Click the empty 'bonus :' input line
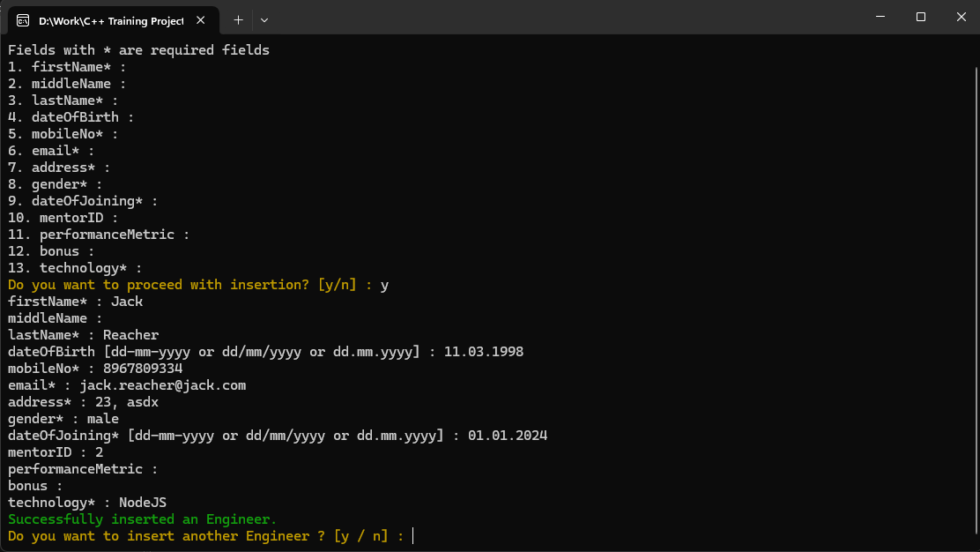980x552 pixels. tap(35, 487)
